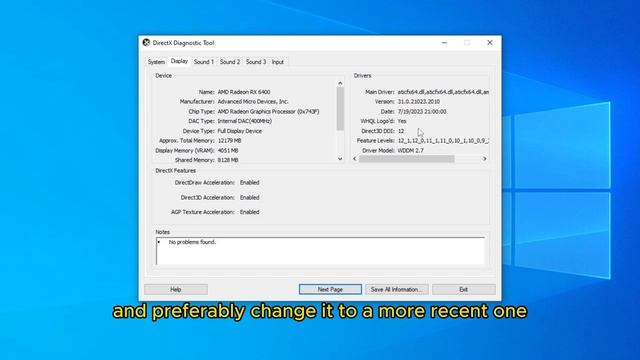Viewport: 640px width, 360px height.
Task: Click the Exit button
Action: pyautogui.click(x=464, y=289)
